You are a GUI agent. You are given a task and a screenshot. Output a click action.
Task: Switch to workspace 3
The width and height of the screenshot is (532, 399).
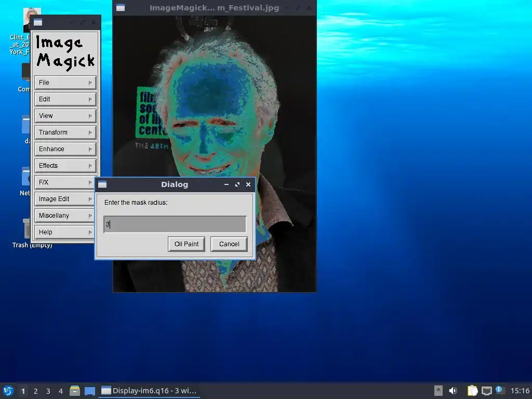coord(48,391)
